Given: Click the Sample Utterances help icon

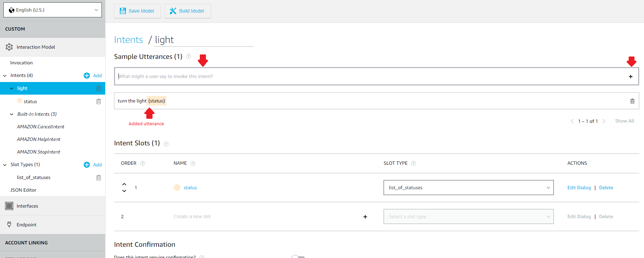Looking at the screenshot, I should [189, 56].
